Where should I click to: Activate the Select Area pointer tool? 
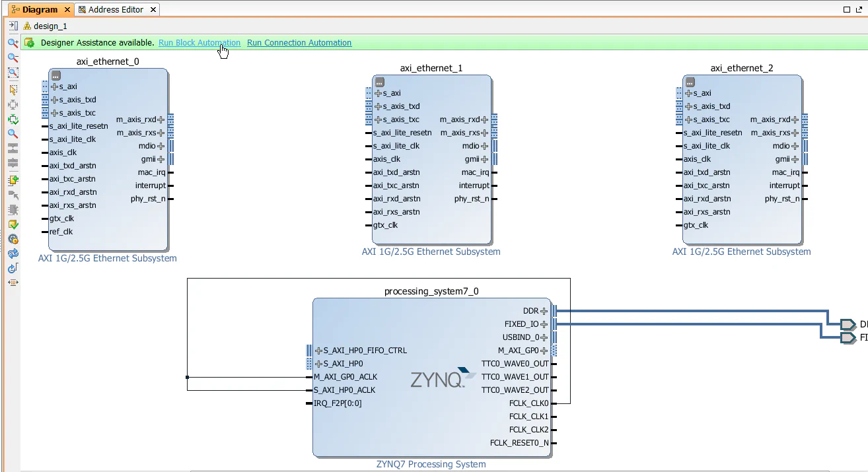point(13,89)
